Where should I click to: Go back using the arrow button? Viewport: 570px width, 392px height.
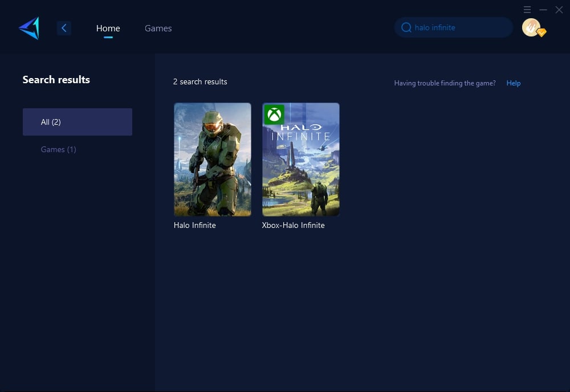64,28
